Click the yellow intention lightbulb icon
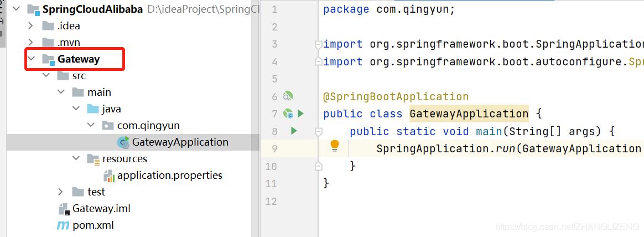This screenshot has height=237, width=644. (x=334, y=146)
